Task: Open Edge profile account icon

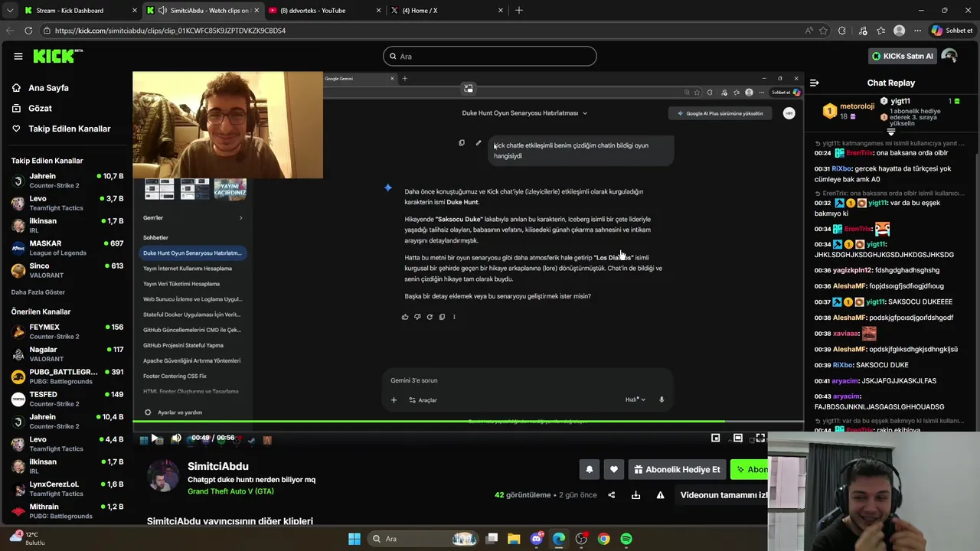Action: [900, 31]
